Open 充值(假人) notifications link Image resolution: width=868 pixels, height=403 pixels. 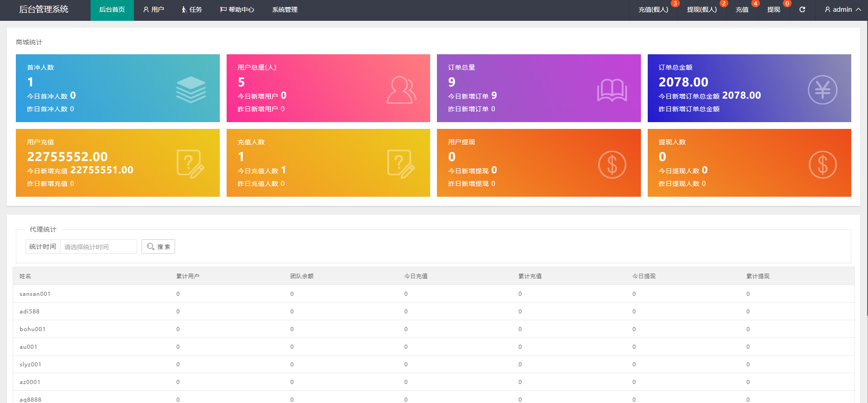[653, 9]
